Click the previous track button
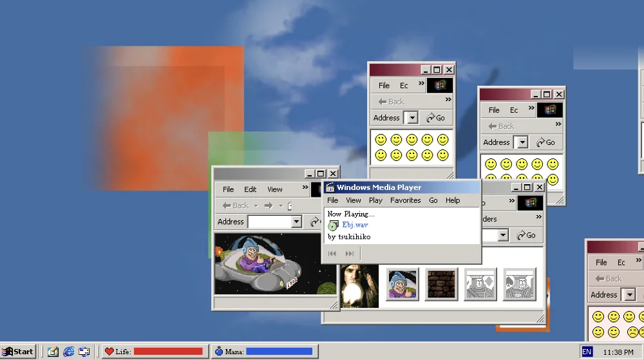Screen dimensions: 644x360 pos(332,254)
